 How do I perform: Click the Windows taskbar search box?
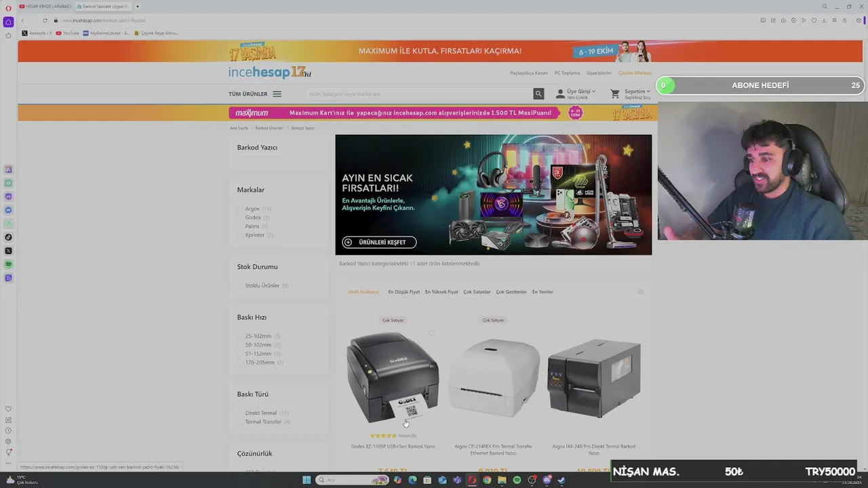point(352,480)
